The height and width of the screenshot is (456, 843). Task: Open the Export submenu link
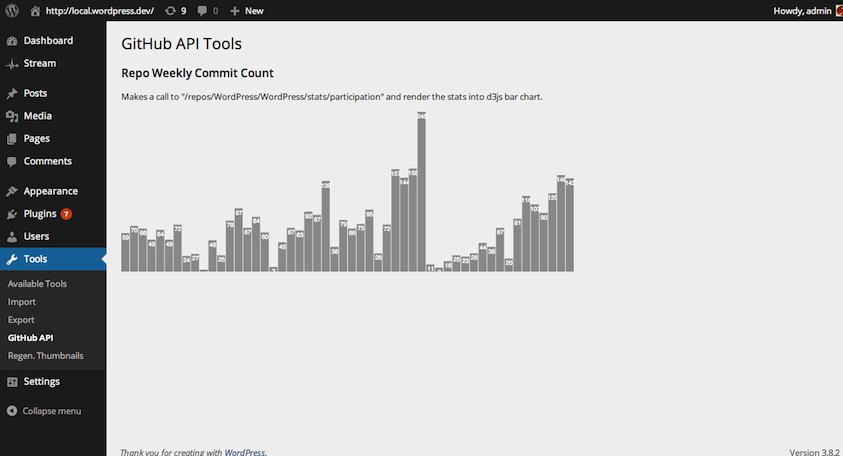point(21,320)
